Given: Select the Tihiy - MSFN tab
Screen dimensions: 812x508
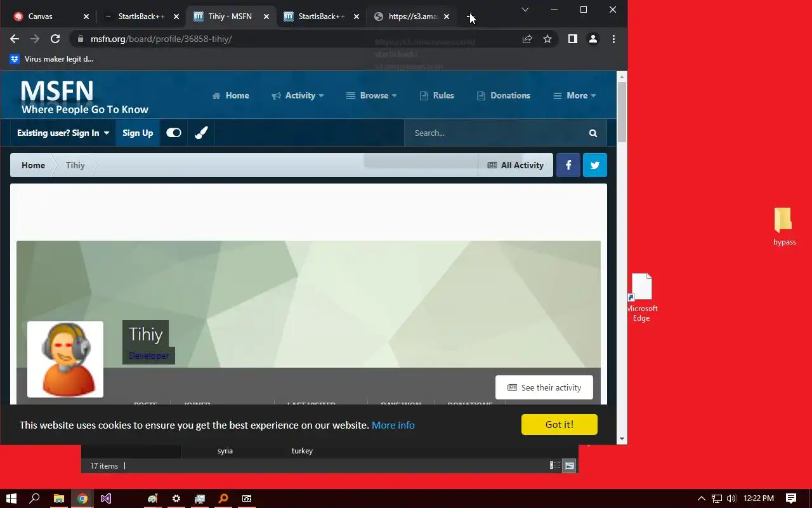Looking at the screenshot, I should click(x=232, y=17).
